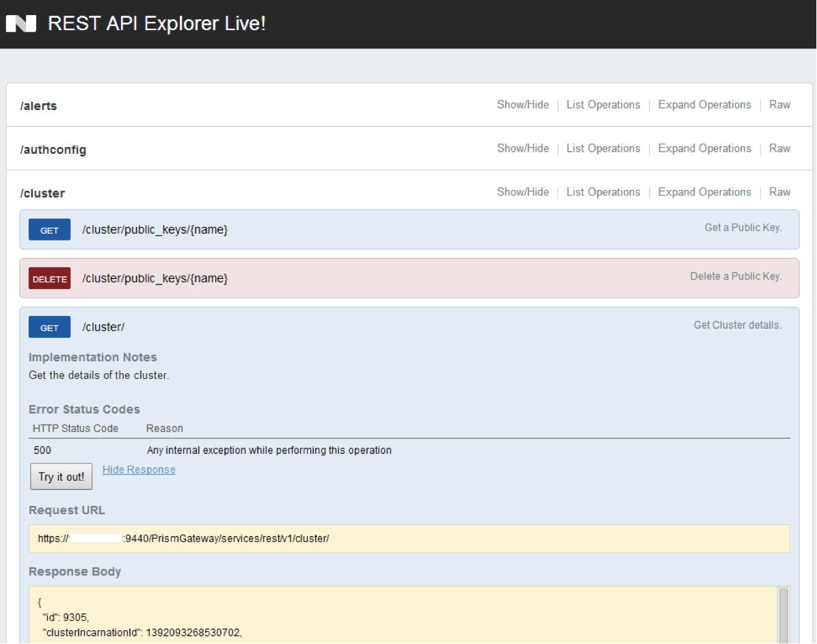
Task: Expand Operations for /authconfig
Action: tap(704, 148)
